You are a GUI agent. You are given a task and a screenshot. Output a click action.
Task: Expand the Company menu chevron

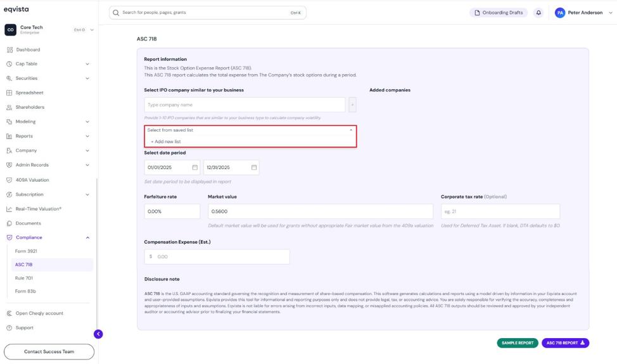[87, 151]
